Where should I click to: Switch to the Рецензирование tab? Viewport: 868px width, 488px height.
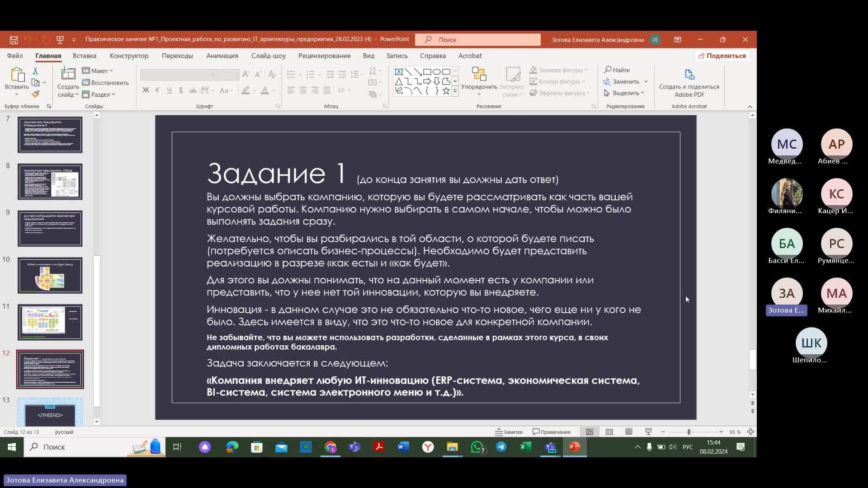[x=324, y=56]
